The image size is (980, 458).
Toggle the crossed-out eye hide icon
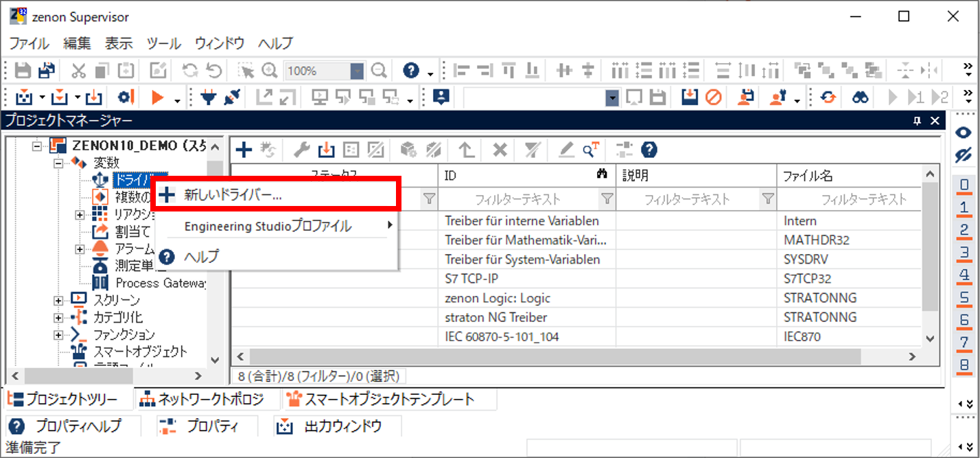click(x=964, y=157)
